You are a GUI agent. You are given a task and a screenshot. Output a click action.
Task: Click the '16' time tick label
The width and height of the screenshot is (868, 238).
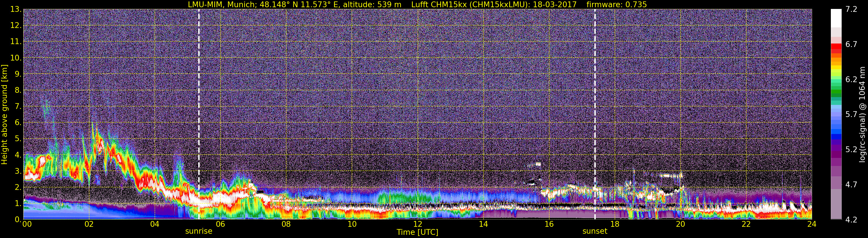point(549,224)
